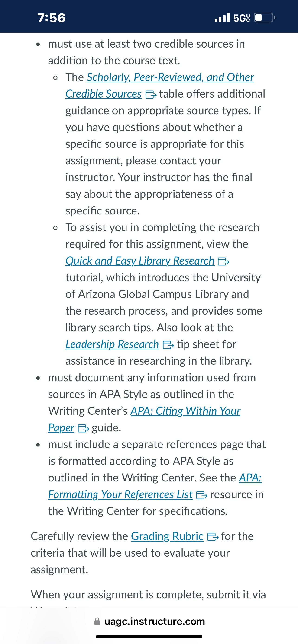
Task: Tap the battery icon in status bar
Action: tap(265, 17)
